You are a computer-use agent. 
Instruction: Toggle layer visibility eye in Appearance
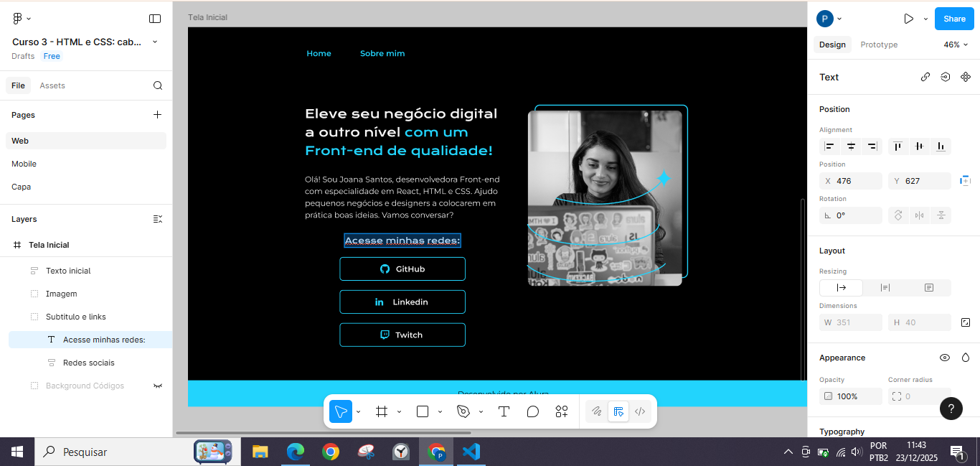946,358
